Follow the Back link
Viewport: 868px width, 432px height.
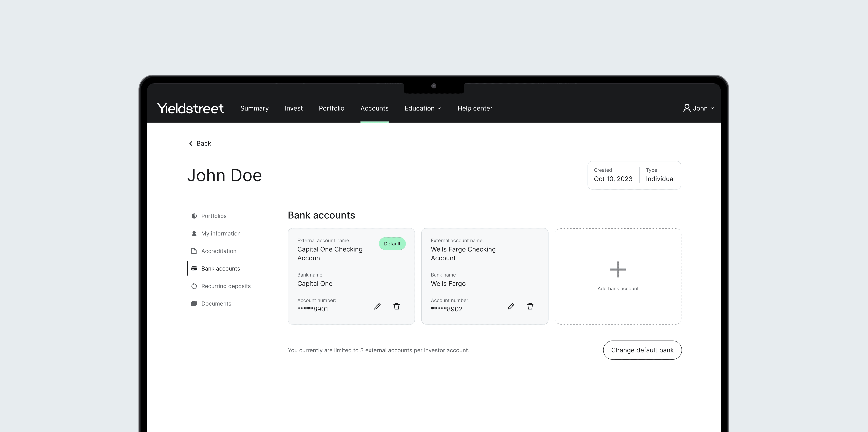click(204, 144)
